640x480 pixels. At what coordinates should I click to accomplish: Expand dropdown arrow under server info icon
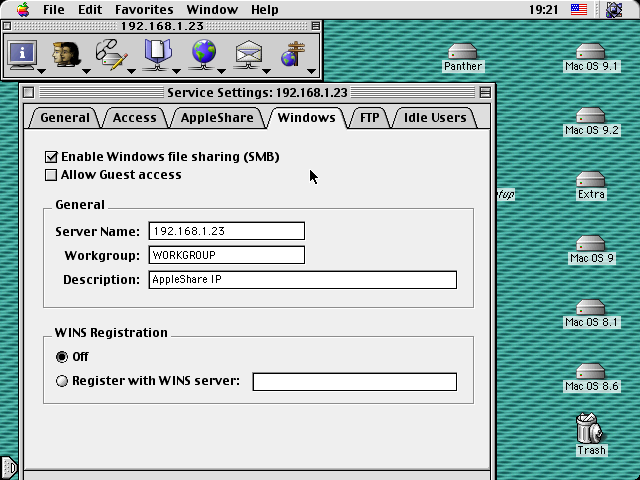[41, 71]
